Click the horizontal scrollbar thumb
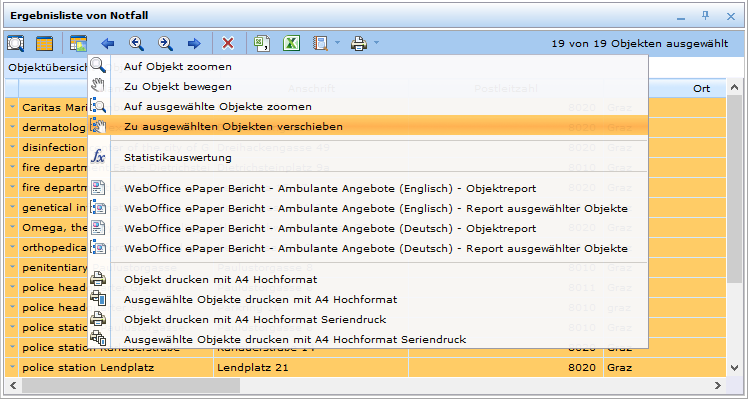Image resolution: width=748 pixels, height=399 pixels. click(131, 385)
